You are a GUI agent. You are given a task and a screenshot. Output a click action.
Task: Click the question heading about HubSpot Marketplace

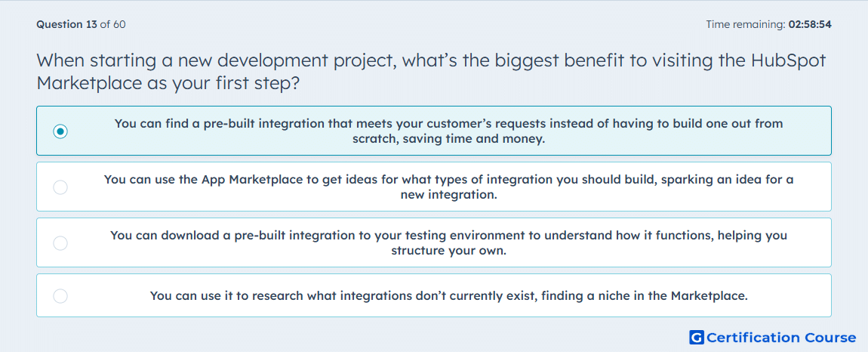(x=431, y=71)
